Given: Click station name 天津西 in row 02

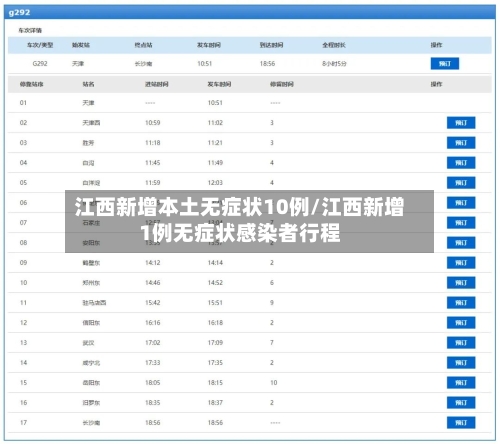Looking at the screenshot, I should point(91,123).
